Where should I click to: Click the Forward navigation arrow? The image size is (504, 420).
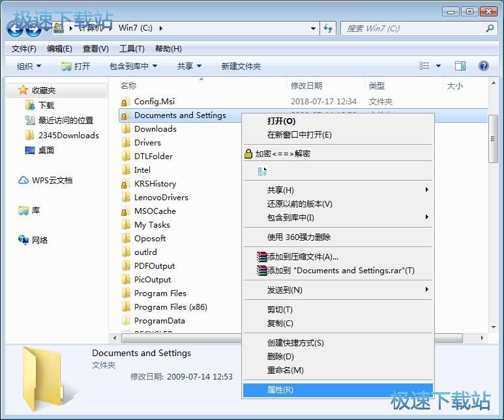(34, 29)
